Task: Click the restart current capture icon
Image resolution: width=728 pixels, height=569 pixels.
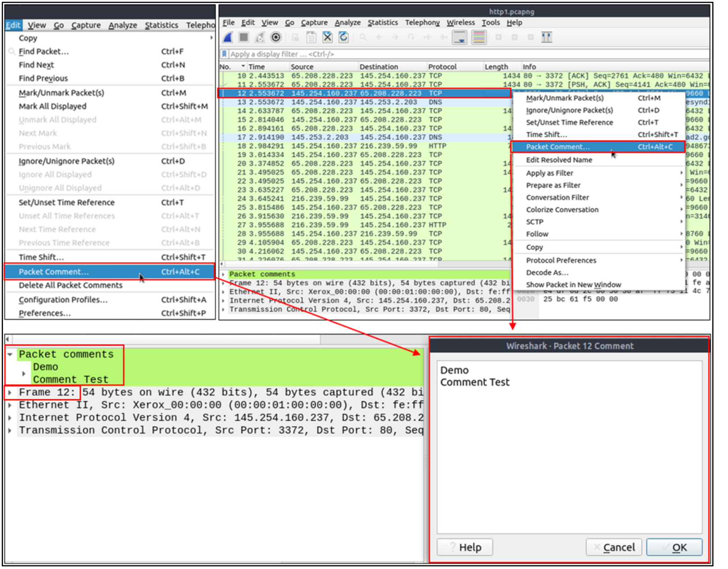Action: point(260,37)
